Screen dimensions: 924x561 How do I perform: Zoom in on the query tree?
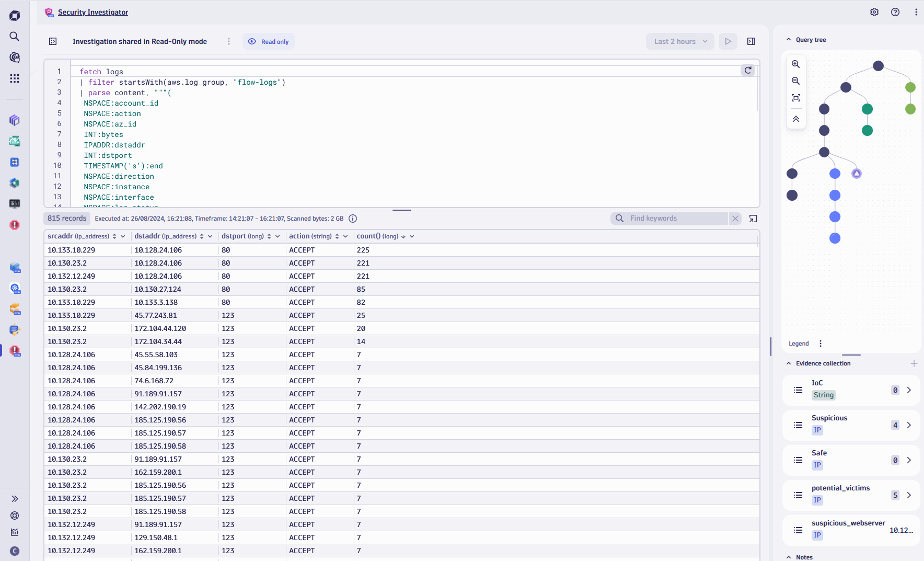pyautogui.click(x=796, y=64)
